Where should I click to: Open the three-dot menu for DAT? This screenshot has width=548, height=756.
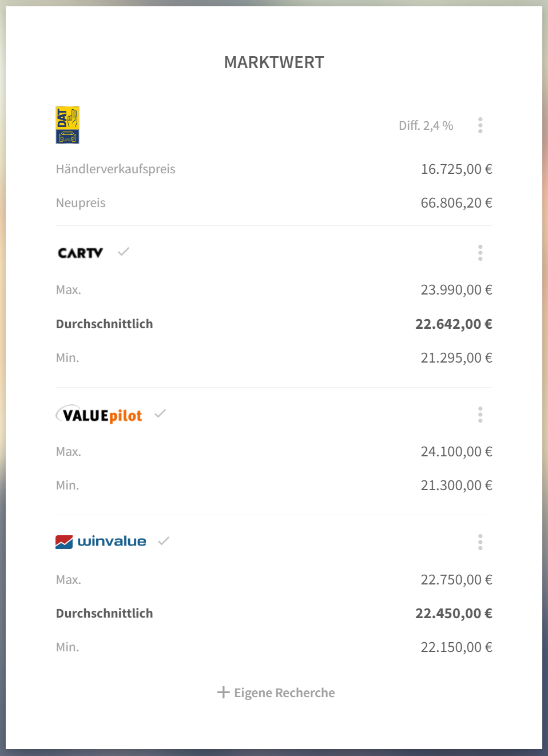[x=481, y=125]
